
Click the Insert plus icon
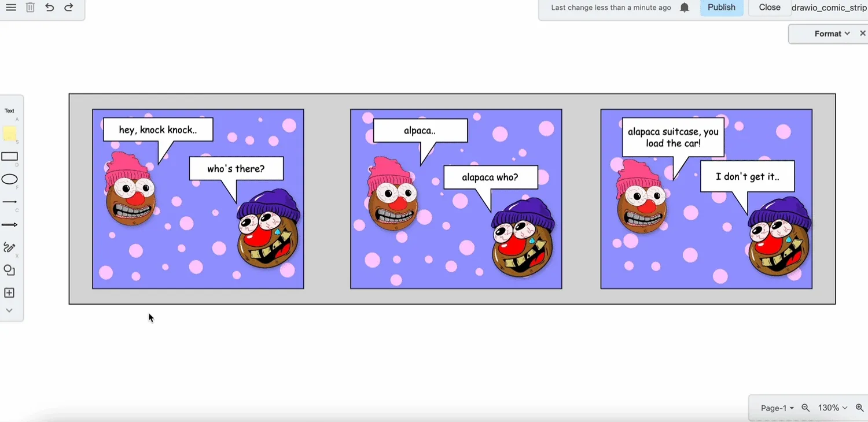coord(9,293)
